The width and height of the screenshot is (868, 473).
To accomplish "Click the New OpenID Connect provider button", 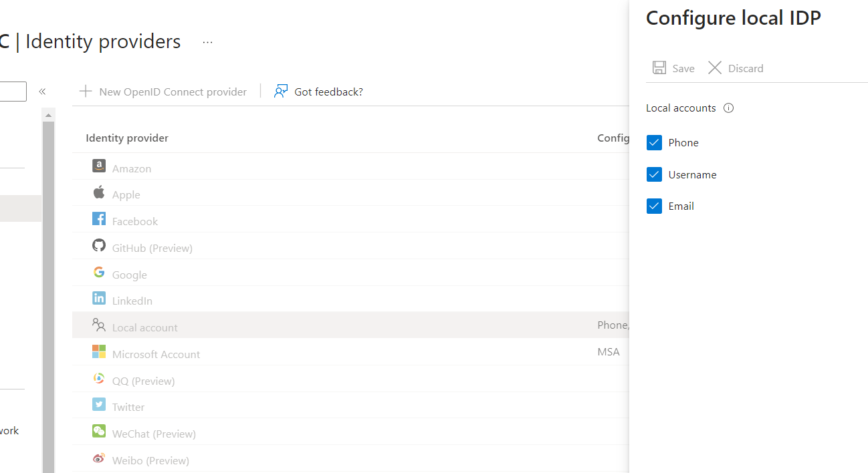I will click(163, 92).
